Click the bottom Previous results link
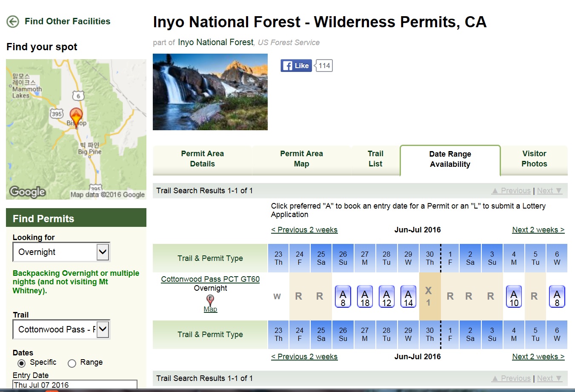This screenshot has height=392, width=575. click(511, 378)
